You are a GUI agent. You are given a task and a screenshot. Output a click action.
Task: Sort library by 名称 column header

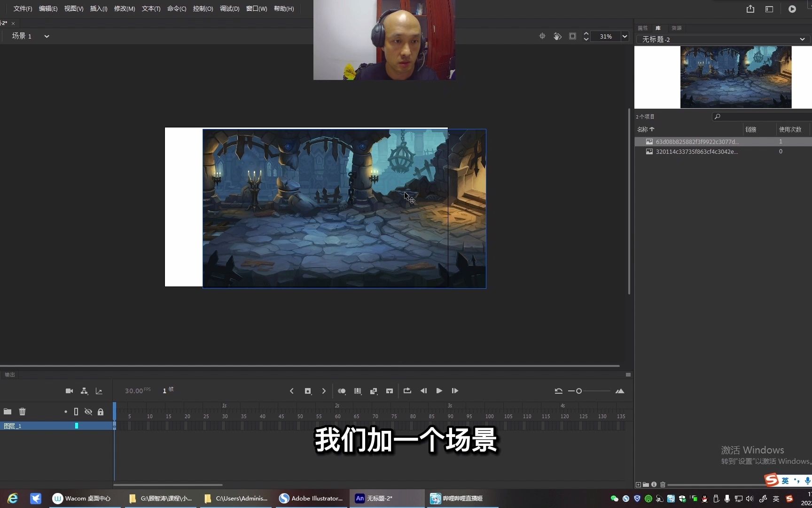[646, 129]
